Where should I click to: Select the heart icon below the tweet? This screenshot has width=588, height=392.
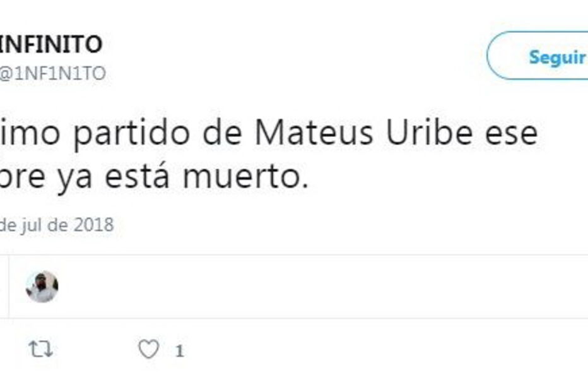pyautogui.click(x=150, y=347)
